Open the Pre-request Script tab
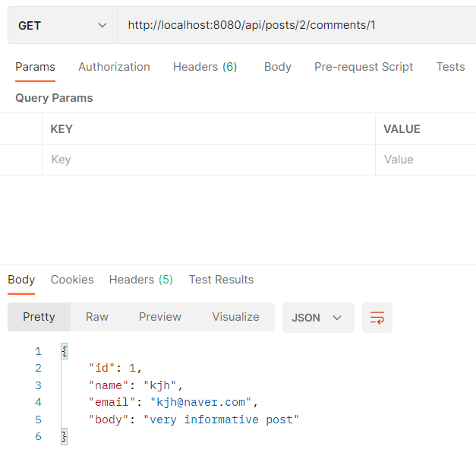Viewport: 476px width, 456px height. (364, 67)
